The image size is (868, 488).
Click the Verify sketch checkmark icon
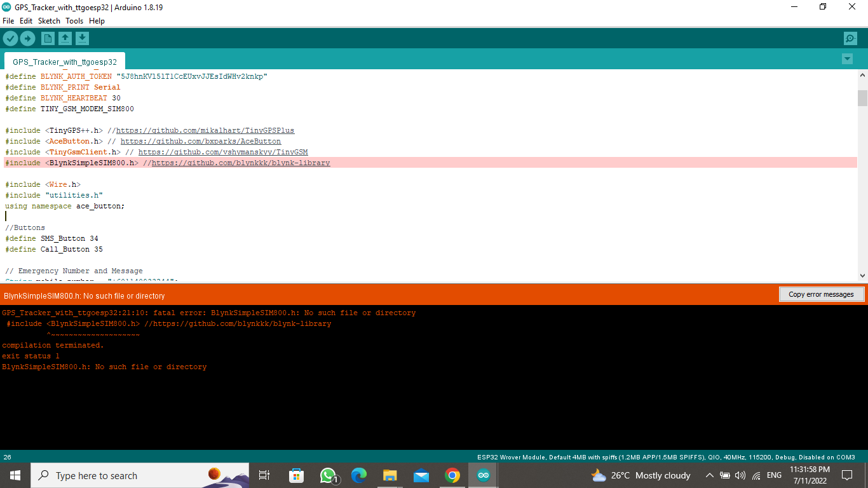coord(10,39)
